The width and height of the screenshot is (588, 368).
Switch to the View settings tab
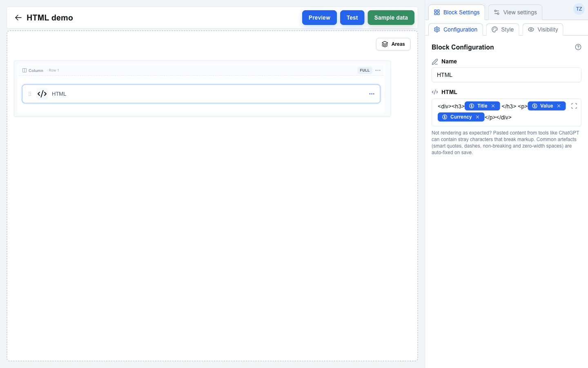click(x=515, y=12)
